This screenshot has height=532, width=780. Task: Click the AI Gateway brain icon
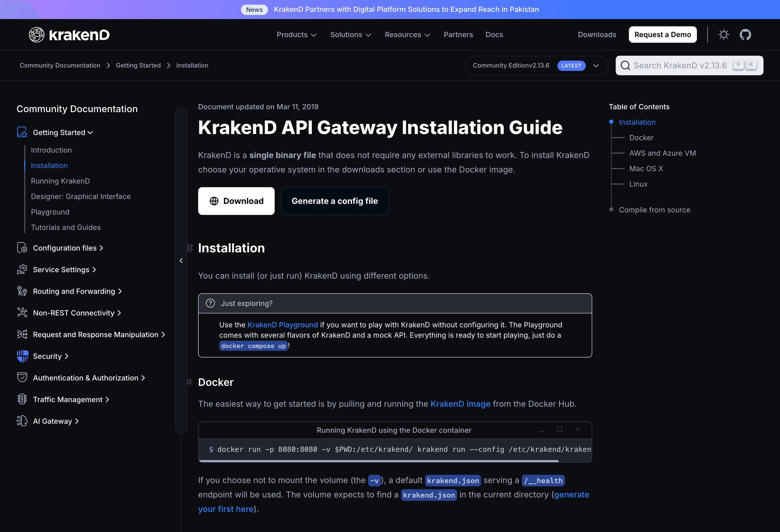(x=22, y=421)
